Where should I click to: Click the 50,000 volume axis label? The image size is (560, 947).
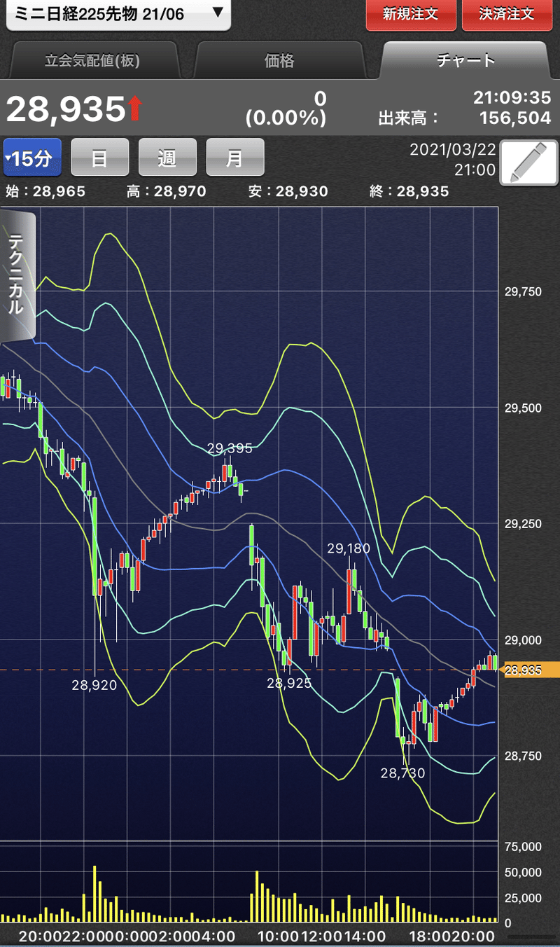tap(523, 872)
